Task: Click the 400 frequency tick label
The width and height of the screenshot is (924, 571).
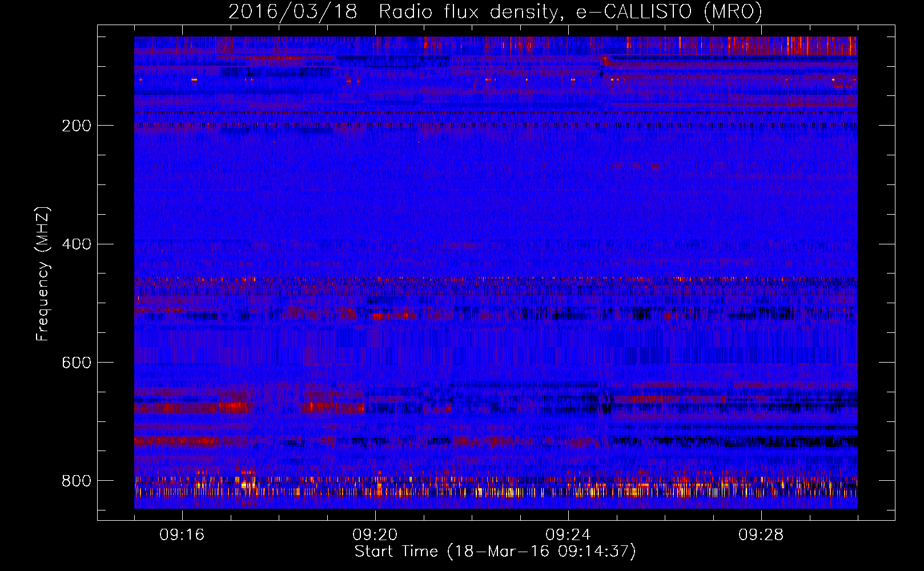Action: pyautogui.click(x=77, y=244)
